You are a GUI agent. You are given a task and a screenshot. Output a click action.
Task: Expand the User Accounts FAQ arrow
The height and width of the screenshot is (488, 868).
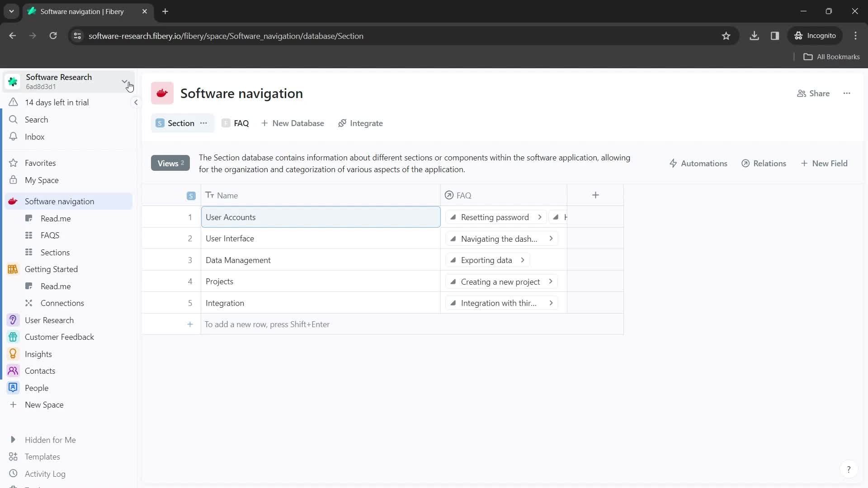[540, 217]
